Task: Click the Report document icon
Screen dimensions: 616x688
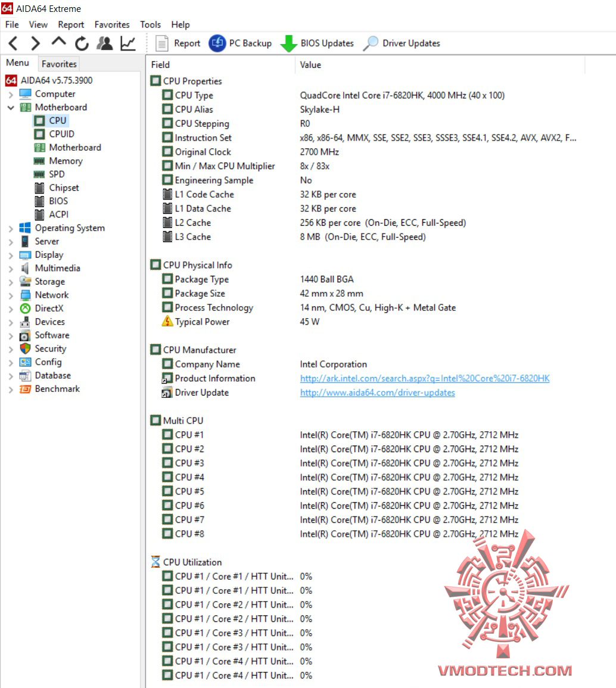Action: click(162, 43)
